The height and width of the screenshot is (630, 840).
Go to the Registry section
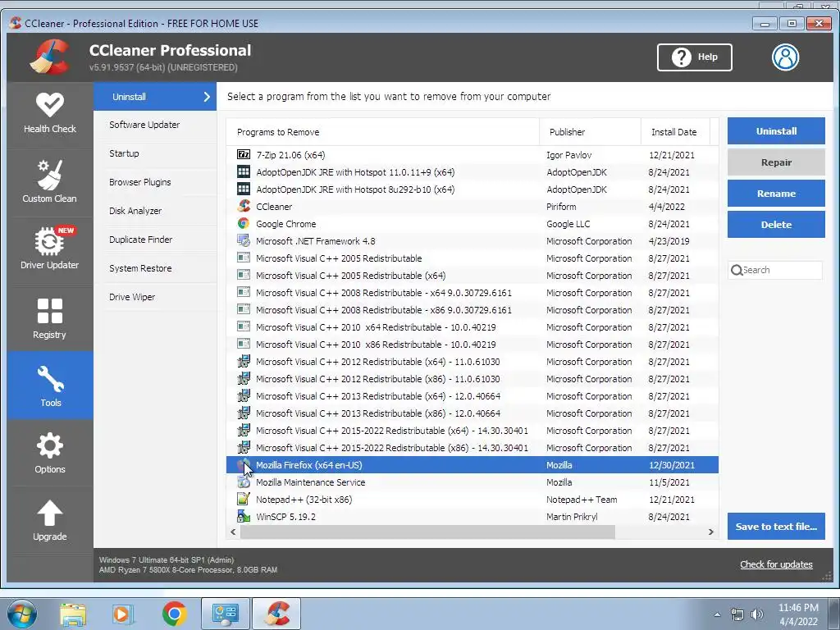[50, 317]
